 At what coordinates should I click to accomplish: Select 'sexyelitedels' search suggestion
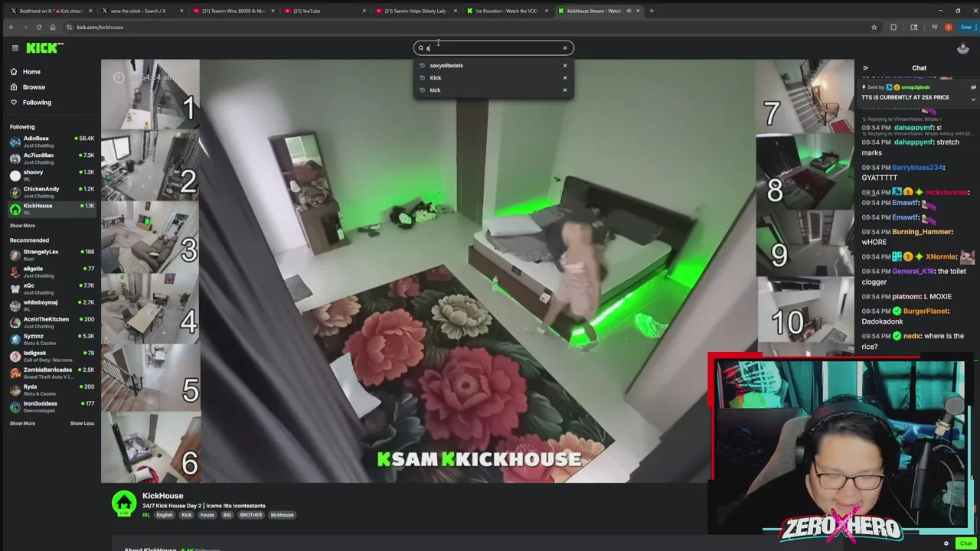click(x=446, y=65)
